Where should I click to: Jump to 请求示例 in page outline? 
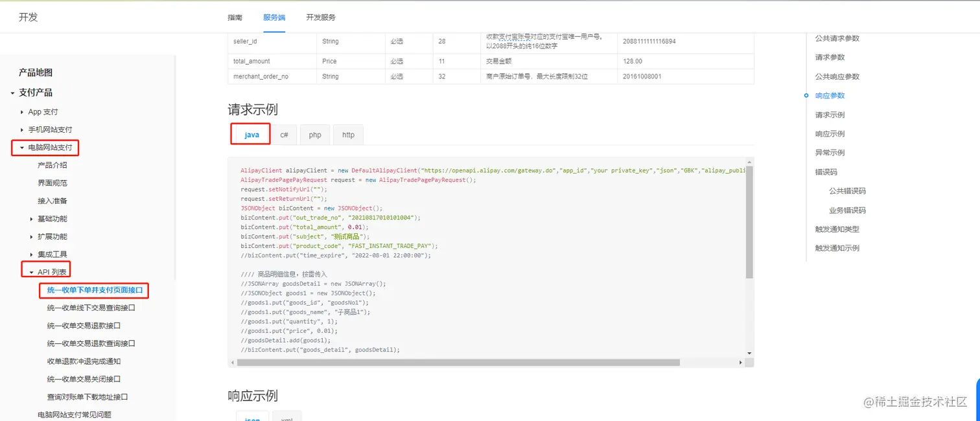click(830, 115)
